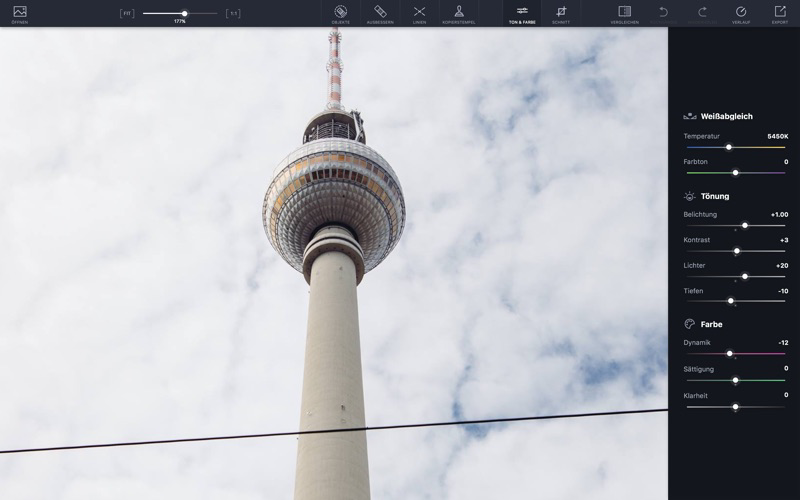Viewport: 800px width, 500px height.
Task: Click the Tönung section sun icon
Action: [x=690, y=196]
